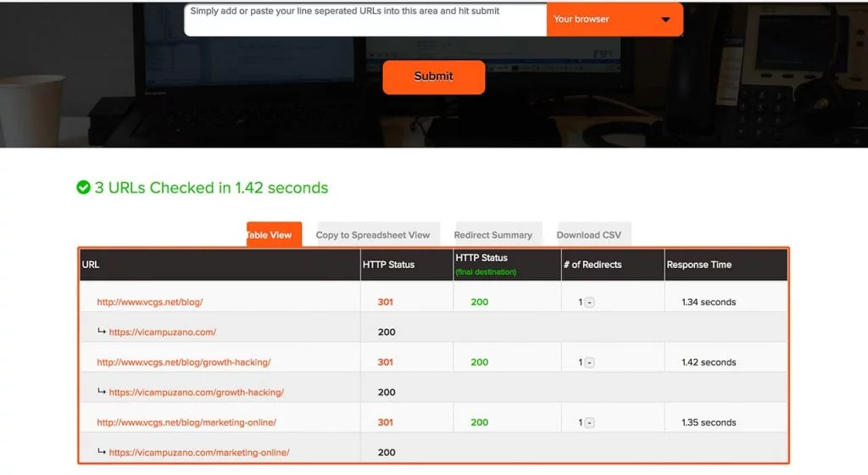Open the Copy to Spreadsheet View tab

coord(372,235)
